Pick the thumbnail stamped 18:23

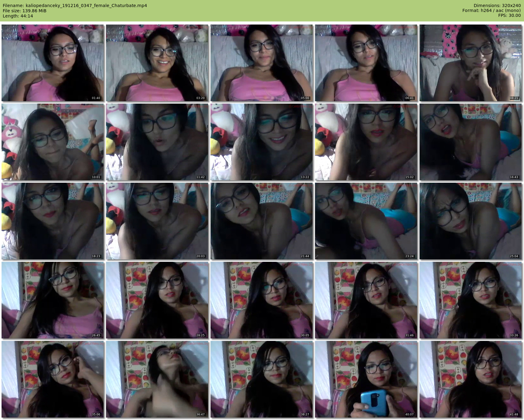coord(53,221)
